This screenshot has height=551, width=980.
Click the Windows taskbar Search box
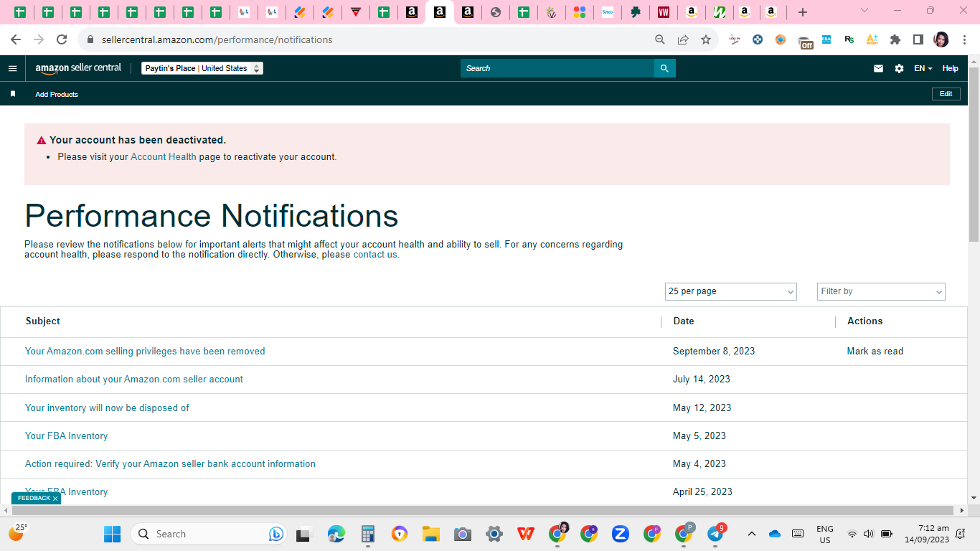[208, 534]
